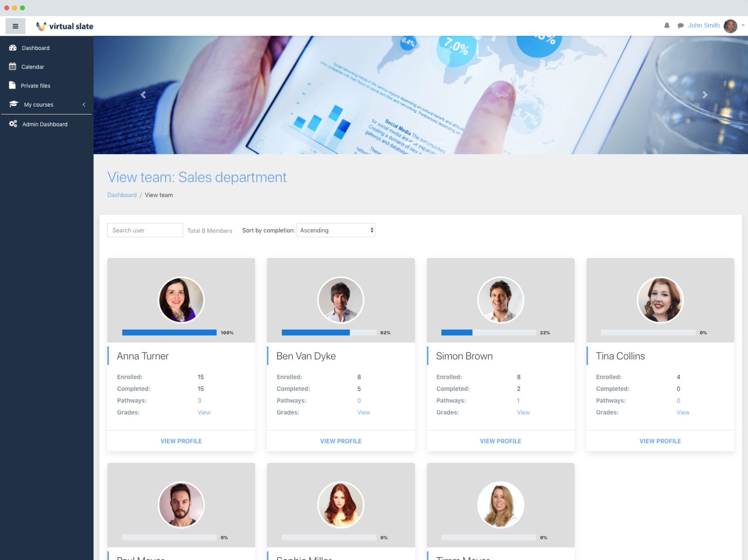
Task: Click Anna Turner's 100% progress bar
Action: coord(169,332)
